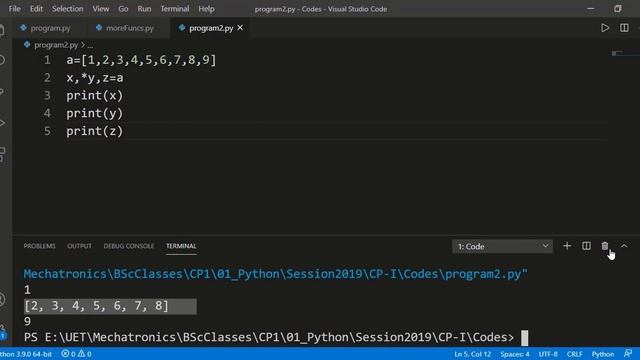
Task: Switch to the PROBLEMS panel tab
Action: tap(39, 246)
